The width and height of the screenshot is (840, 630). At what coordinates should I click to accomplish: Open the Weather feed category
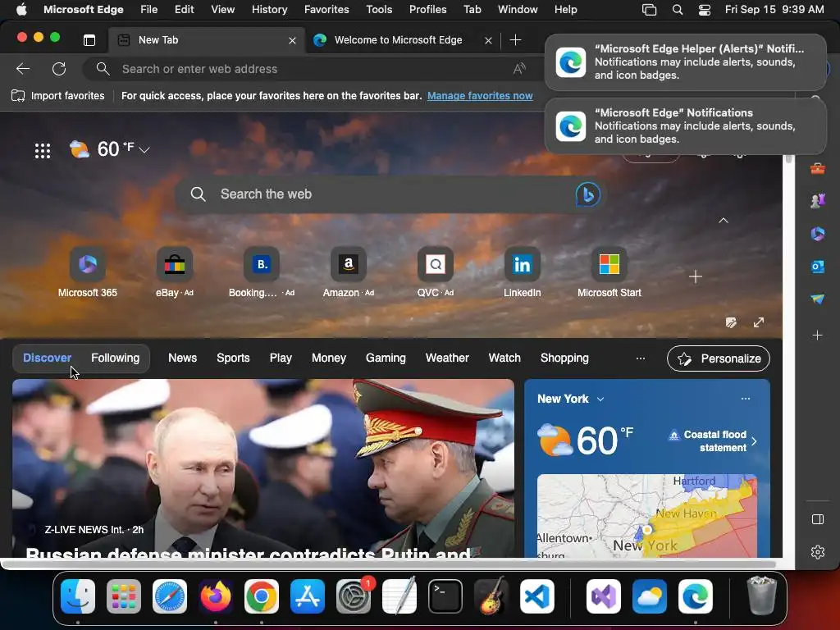click(447, 358)
